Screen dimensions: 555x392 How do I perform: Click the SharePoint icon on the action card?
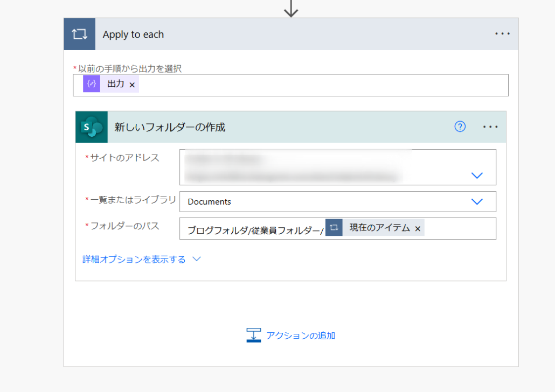tap(92, 127)
